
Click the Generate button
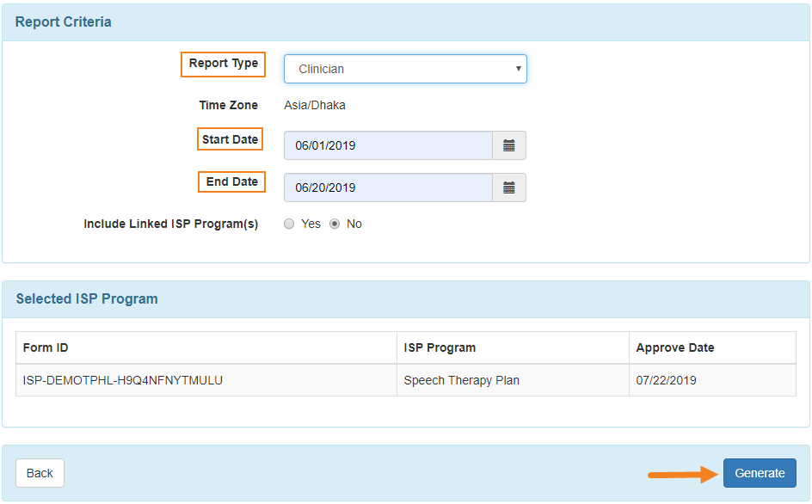(x=760, y=473)
